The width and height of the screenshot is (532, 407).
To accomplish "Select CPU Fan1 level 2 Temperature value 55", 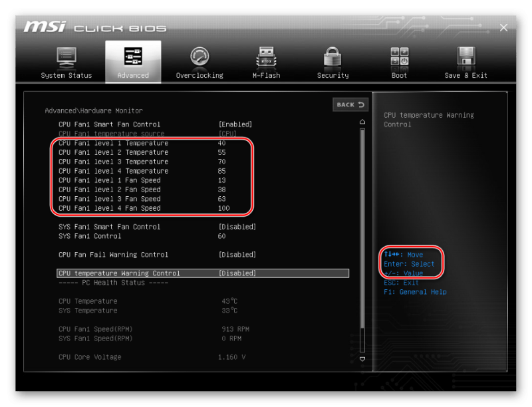I will (221, 152).
